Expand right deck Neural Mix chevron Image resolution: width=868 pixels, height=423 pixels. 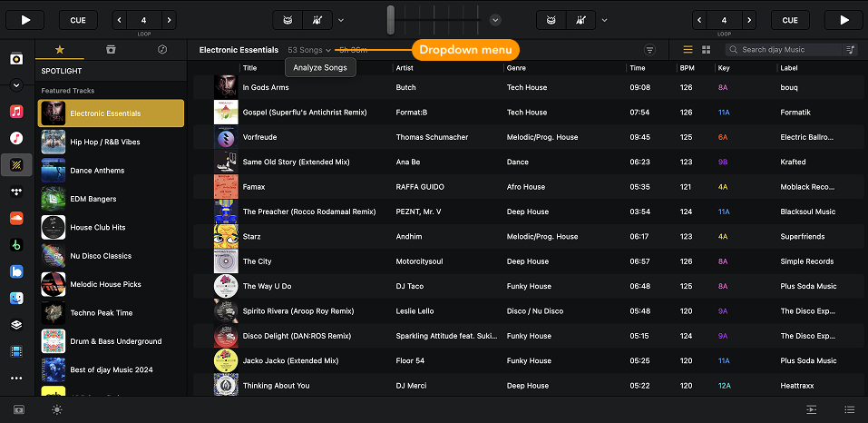coord(604,20)
